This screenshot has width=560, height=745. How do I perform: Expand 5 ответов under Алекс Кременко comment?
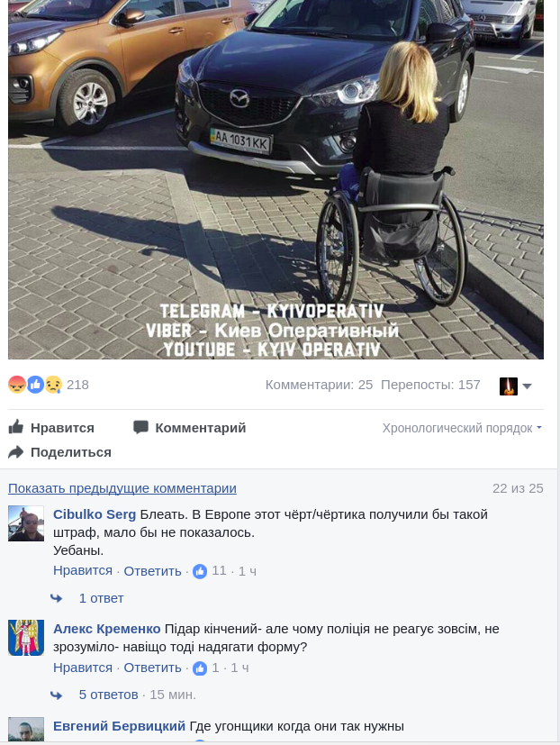(108, 695)
